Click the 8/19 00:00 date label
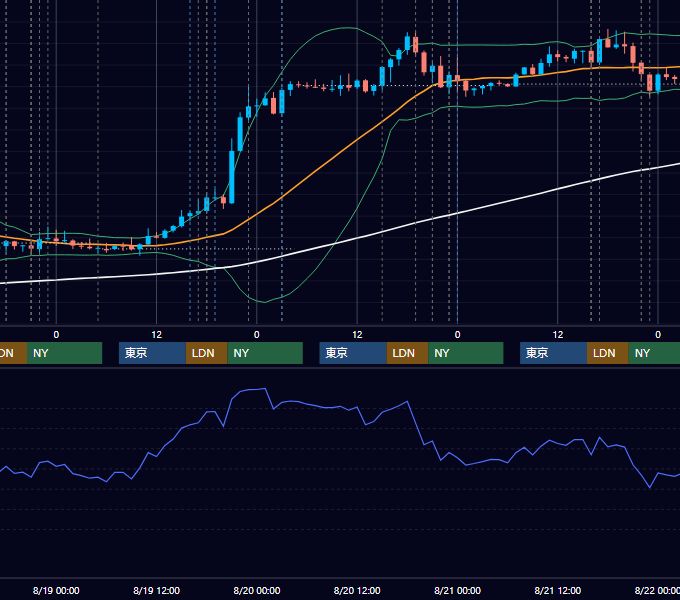This screenshot has width=680, height=600. click(56, 590)
